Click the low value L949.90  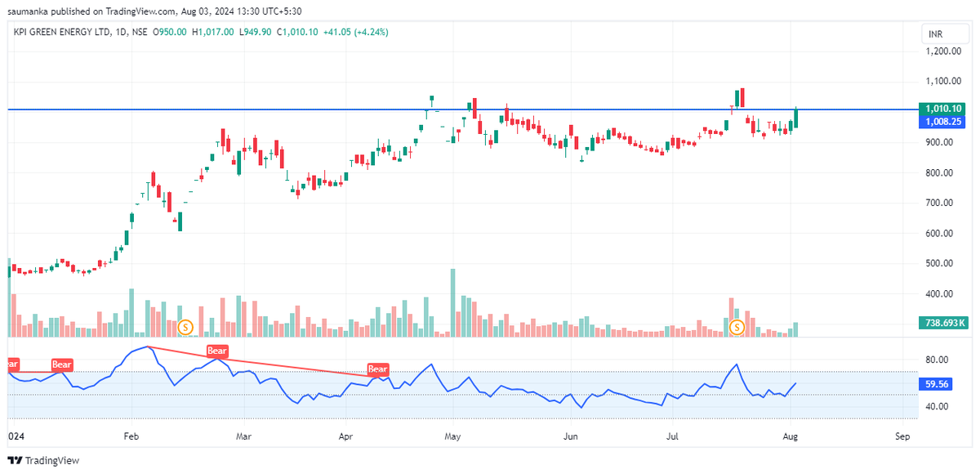(256, 32)
